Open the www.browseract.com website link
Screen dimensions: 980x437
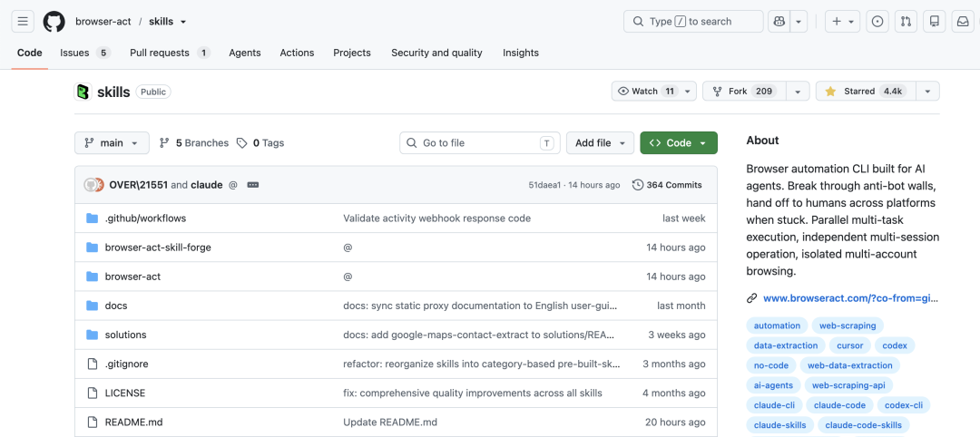coord(850,298)
